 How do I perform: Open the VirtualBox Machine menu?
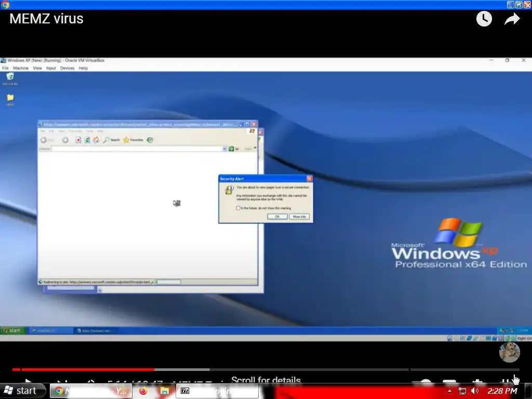(21, 68)
